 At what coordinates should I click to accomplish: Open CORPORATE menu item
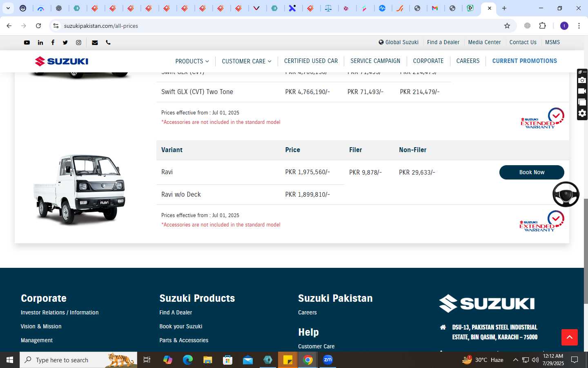(428, 61)
